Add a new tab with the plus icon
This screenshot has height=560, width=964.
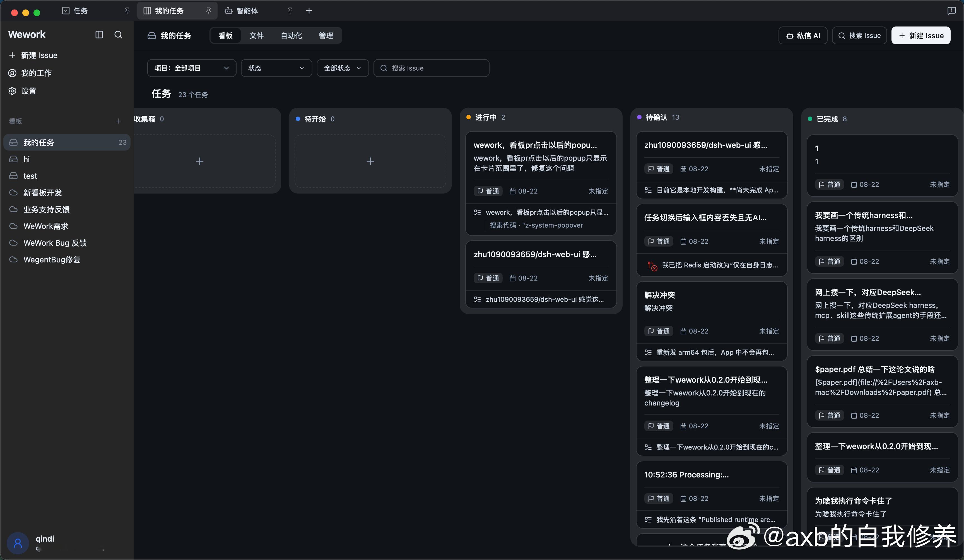309,11
